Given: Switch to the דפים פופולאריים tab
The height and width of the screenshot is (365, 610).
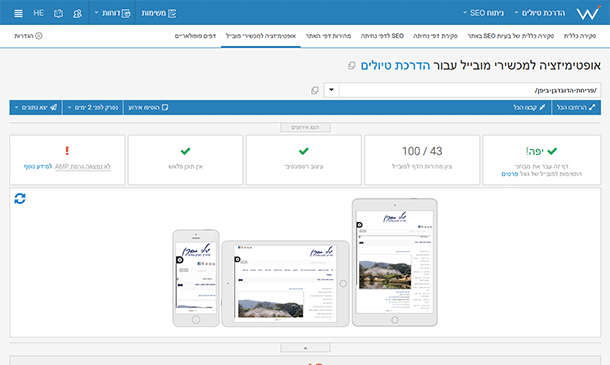Looking at the screenshot, I should pos(195,36).
